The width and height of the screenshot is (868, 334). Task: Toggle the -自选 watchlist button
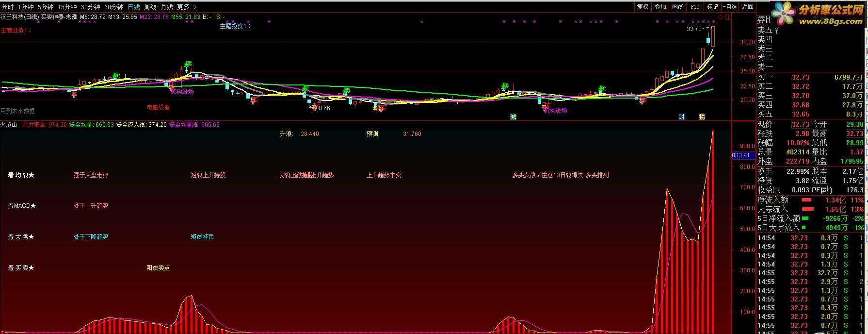(730, 7)
